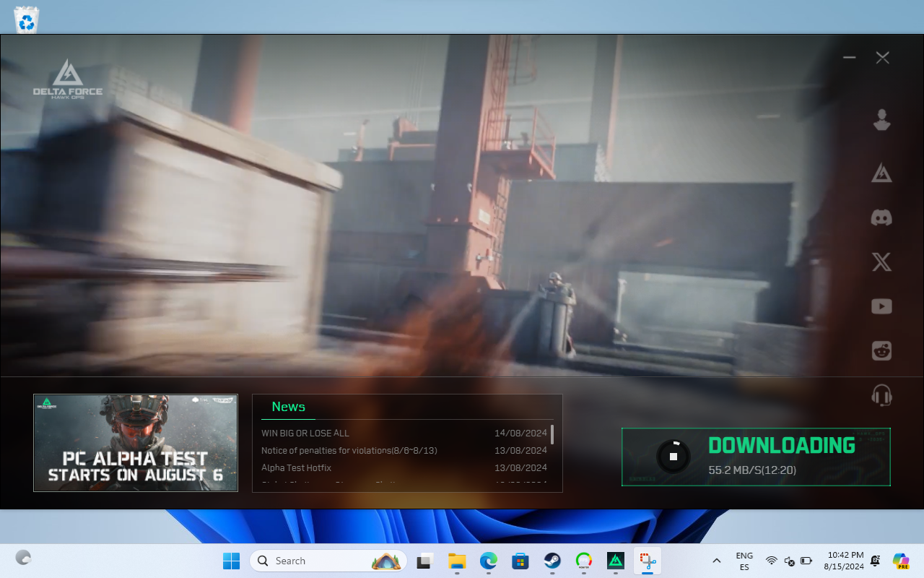Click the Delta Force Hawk Ops logo
This screenshot has height=578, width=924.
68,79
